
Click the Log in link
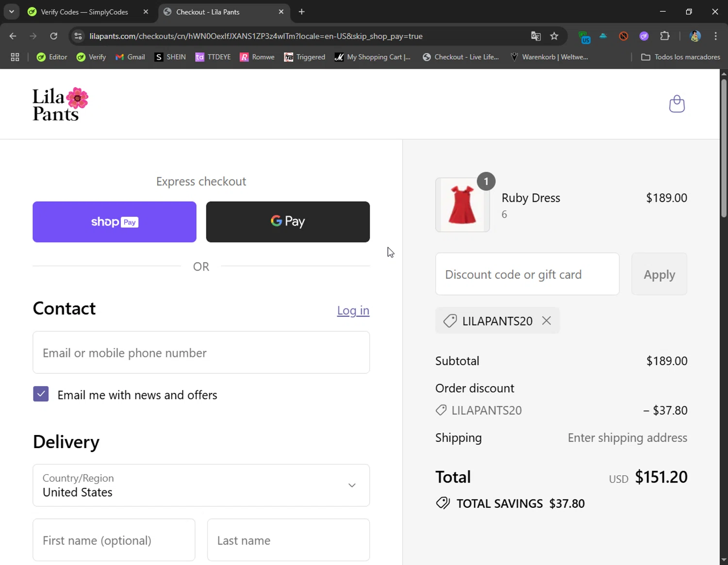(353, 310)
